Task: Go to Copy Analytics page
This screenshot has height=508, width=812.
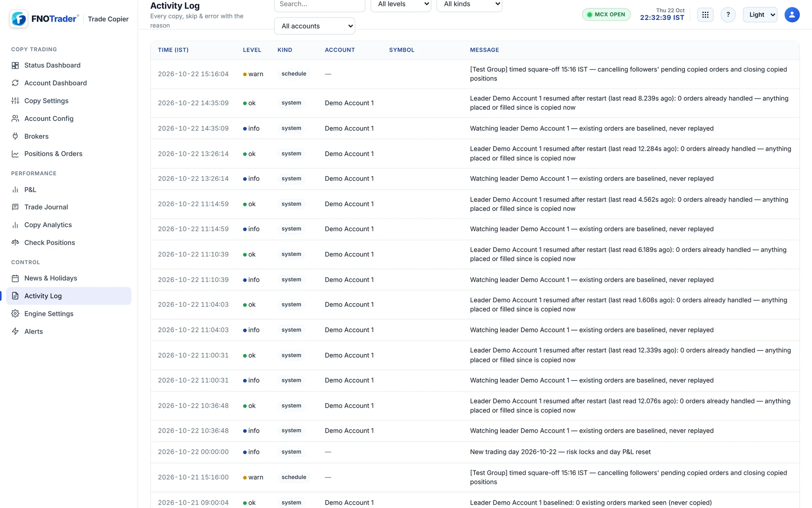Action: [x=69, y=225]
